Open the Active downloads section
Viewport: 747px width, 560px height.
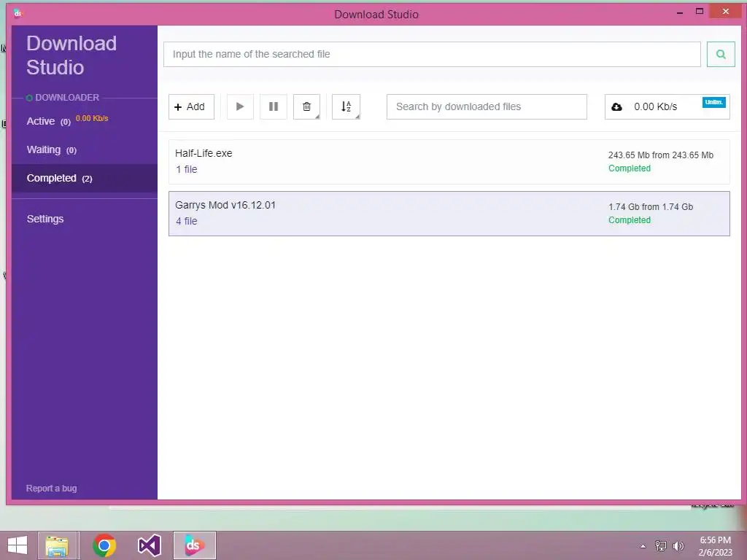(x=85, y=121)
